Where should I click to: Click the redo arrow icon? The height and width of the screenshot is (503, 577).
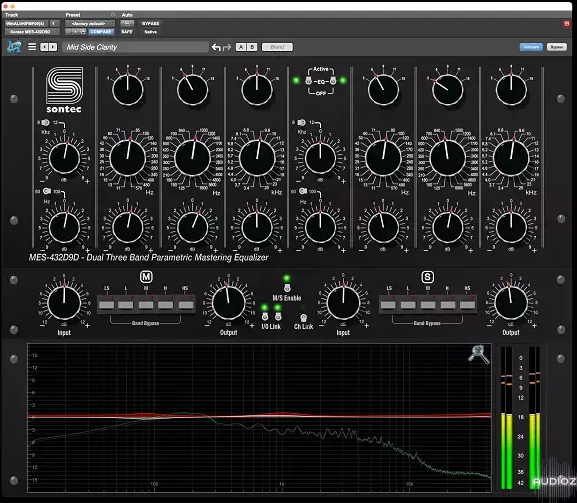point(227,47)
